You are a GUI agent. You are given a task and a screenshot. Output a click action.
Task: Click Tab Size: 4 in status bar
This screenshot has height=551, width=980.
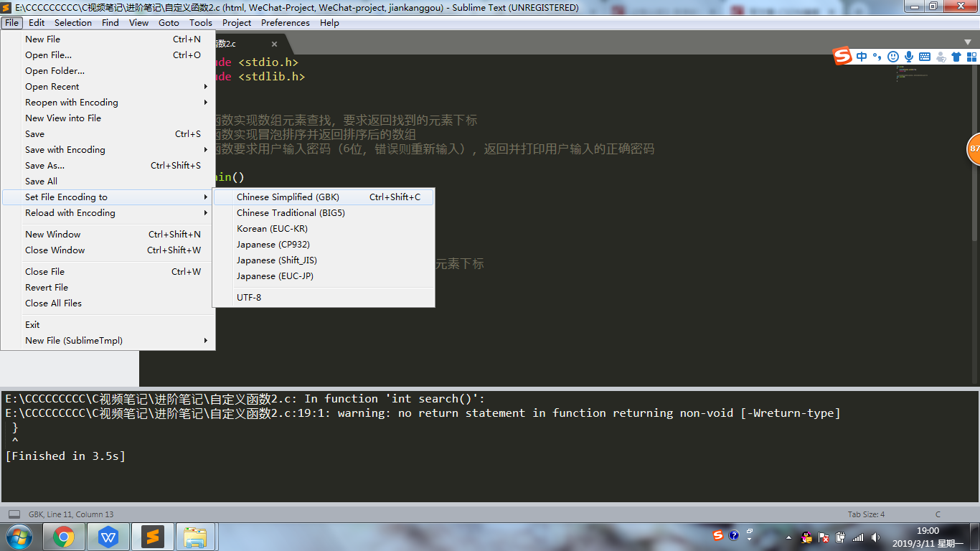click(x=866, y=514)
